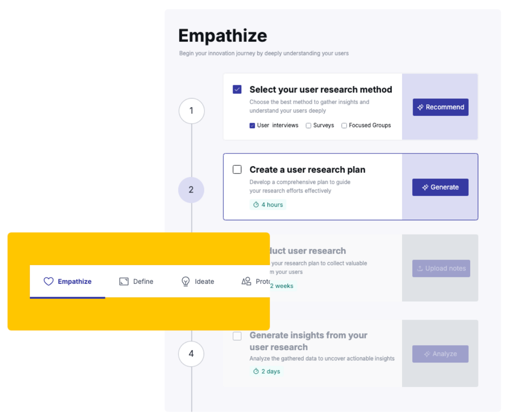This screenshot has height=420, width=508.
Task: Tick the Focused Groups checkbox
Action: (x=344, y=126)
